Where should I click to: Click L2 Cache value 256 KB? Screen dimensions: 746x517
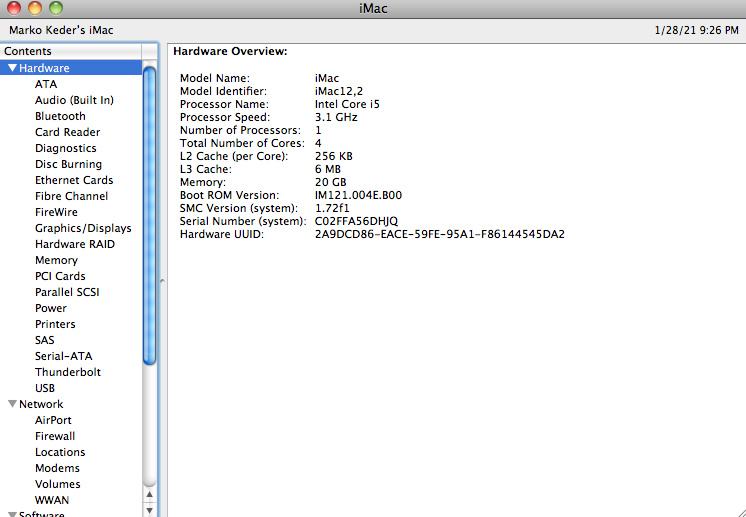[334, 156]
